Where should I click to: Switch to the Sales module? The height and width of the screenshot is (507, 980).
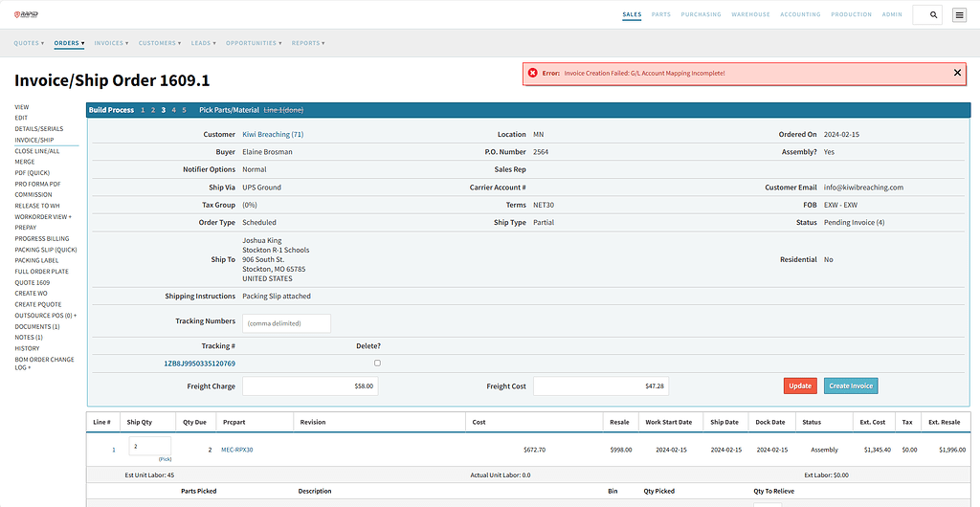[632, 14]
